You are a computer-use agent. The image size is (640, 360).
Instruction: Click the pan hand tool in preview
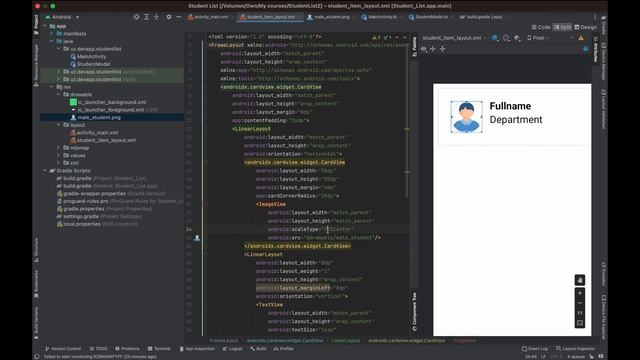tap(580, 280)
